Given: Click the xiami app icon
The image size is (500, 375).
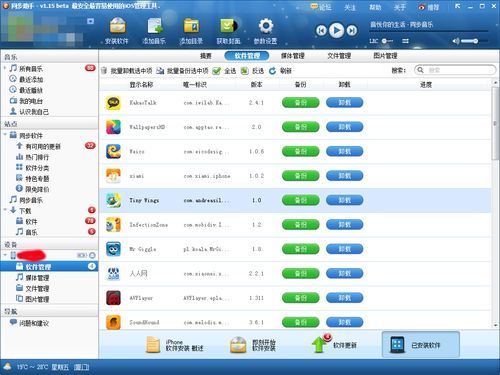Looking at the screenshot, I should [113, 176].
